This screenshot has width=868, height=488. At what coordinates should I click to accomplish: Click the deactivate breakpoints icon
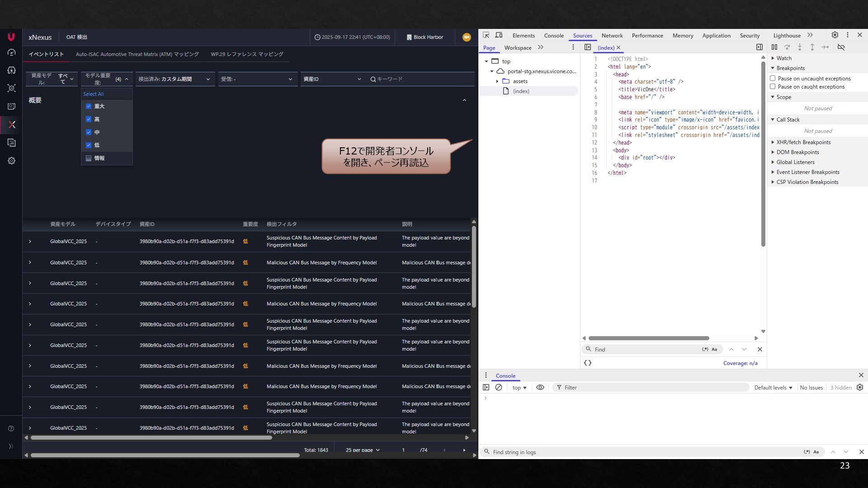pos(841,47)
